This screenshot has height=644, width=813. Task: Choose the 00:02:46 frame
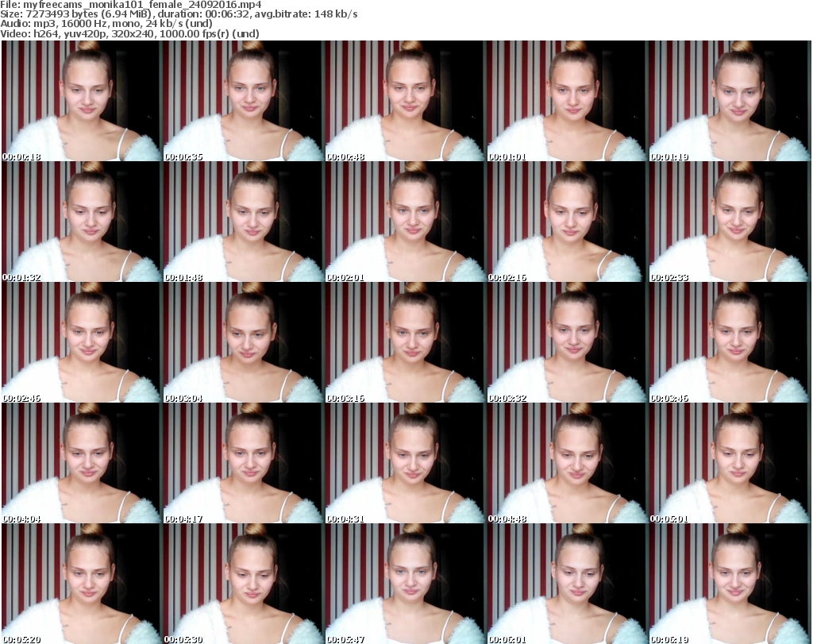(81, 342)
